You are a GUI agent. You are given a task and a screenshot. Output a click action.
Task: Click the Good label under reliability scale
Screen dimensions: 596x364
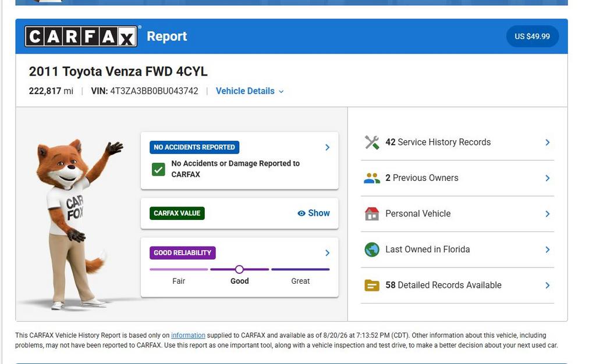tap(239, 281)
